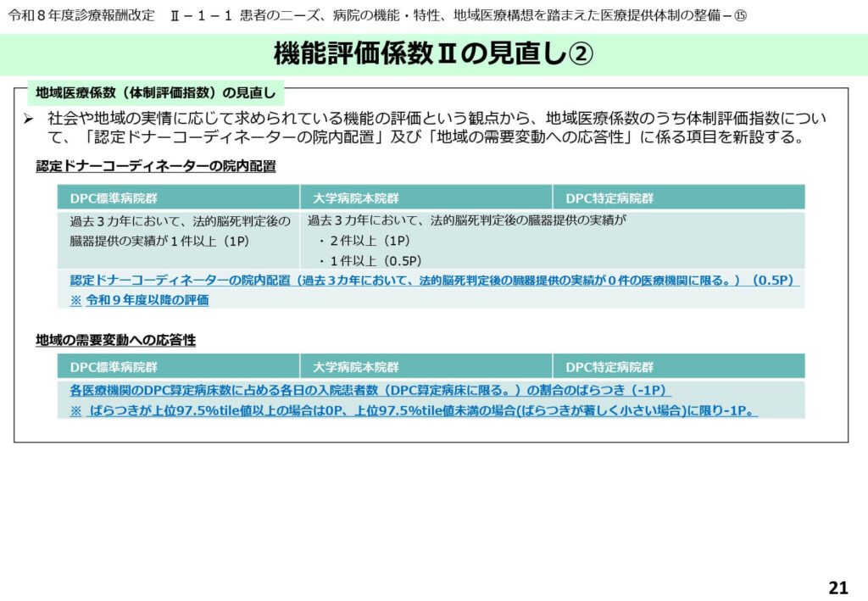The height and width of the screenshot is (601, 868).
Task: Click the paragraph line starting with 社会や地域の実情に応じて
Action: [x=436, y=118]
